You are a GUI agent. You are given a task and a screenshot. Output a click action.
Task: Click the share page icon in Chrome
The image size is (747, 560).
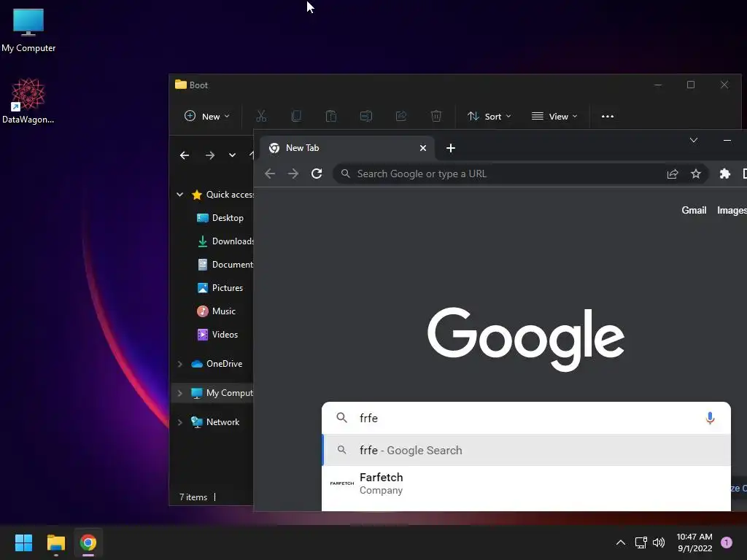(672, 174)
